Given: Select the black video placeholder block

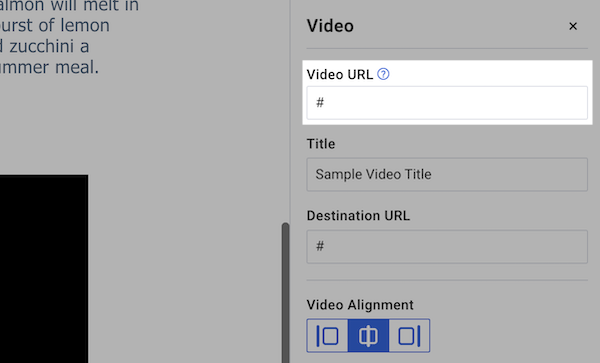Looking at the screenshot, I should [x=44, y=269].
